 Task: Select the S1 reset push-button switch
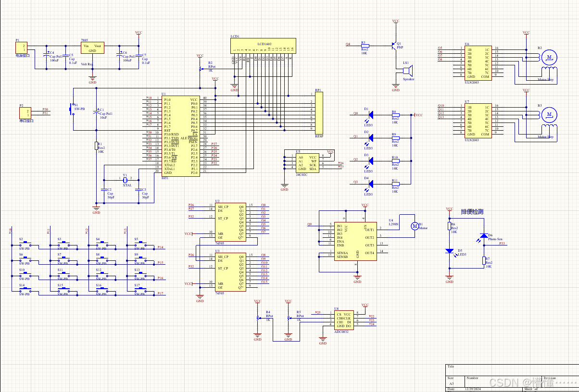pyautogui.click(x=73, y=108)
